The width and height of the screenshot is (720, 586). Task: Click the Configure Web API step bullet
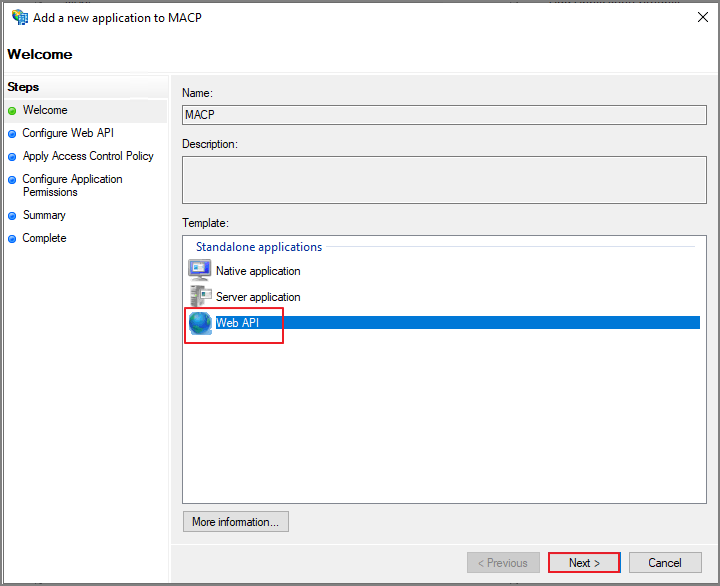[12, 134]
